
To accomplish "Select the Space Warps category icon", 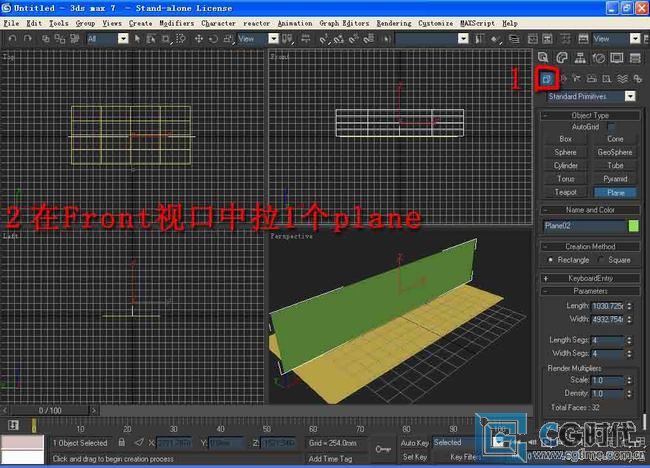I will (x=622, y=78).
